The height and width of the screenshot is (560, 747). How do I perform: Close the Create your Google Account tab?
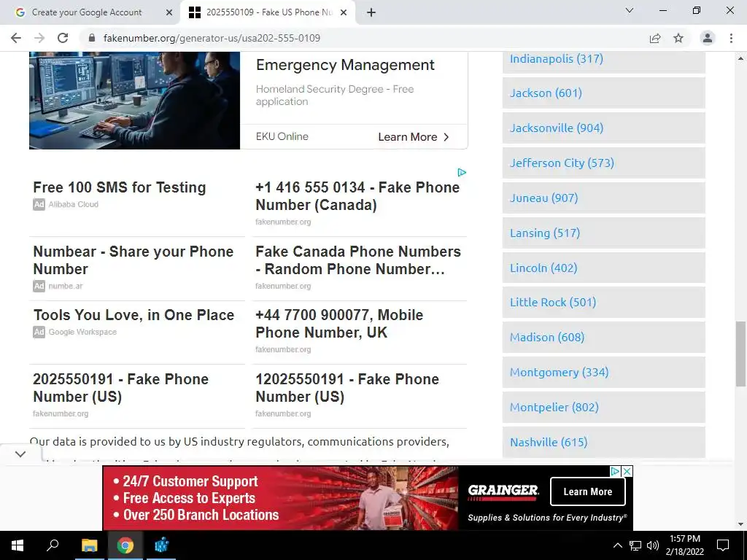[x=169, y=12]
